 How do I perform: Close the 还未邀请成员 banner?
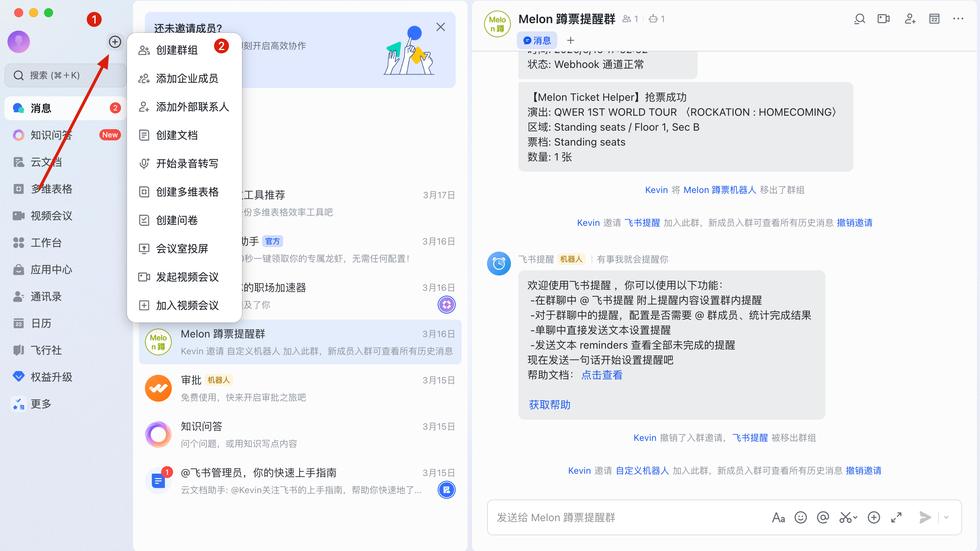point(441,27)
